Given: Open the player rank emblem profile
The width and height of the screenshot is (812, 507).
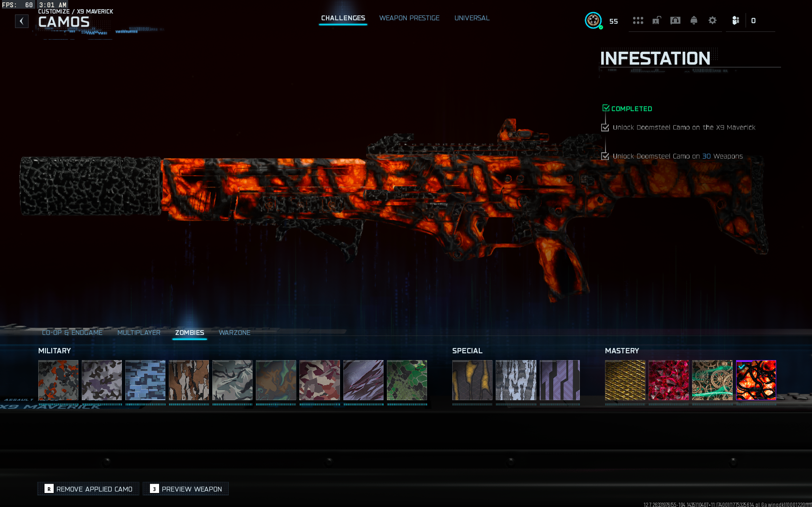Looking at the screenshot, I should tap(593, 20).
